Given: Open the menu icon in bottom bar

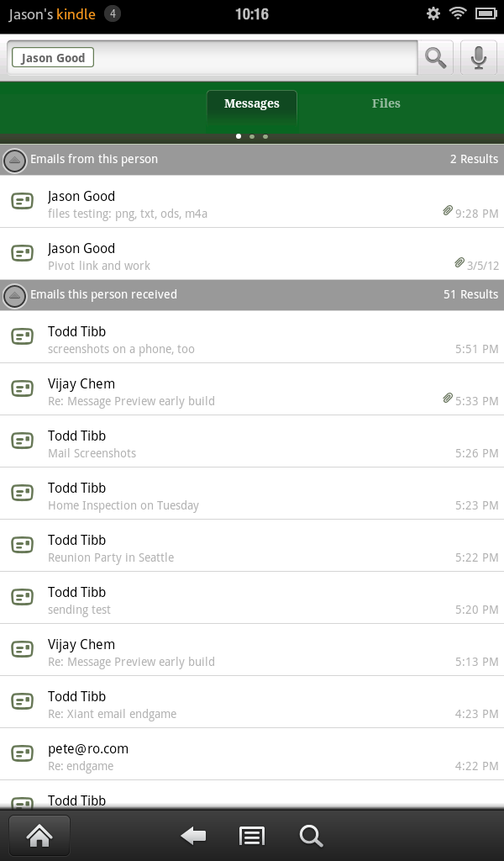Looking at the screenshot, I should point(252,836).
